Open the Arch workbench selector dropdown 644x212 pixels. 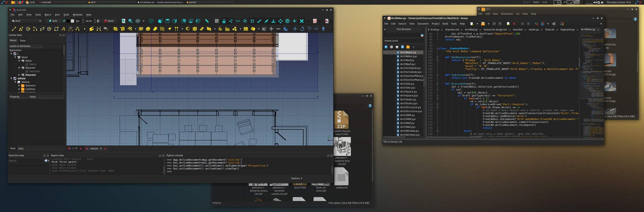tap(26, 21)
